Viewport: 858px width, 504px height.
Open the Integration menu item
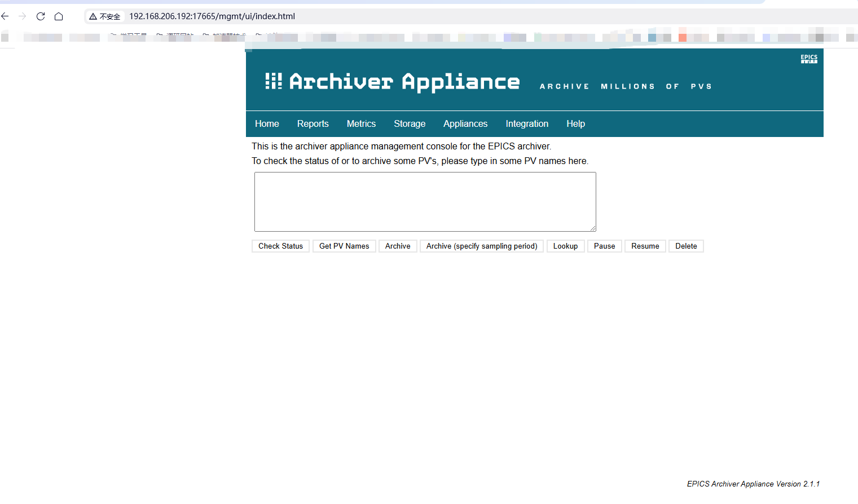click(x=527, y=123)
